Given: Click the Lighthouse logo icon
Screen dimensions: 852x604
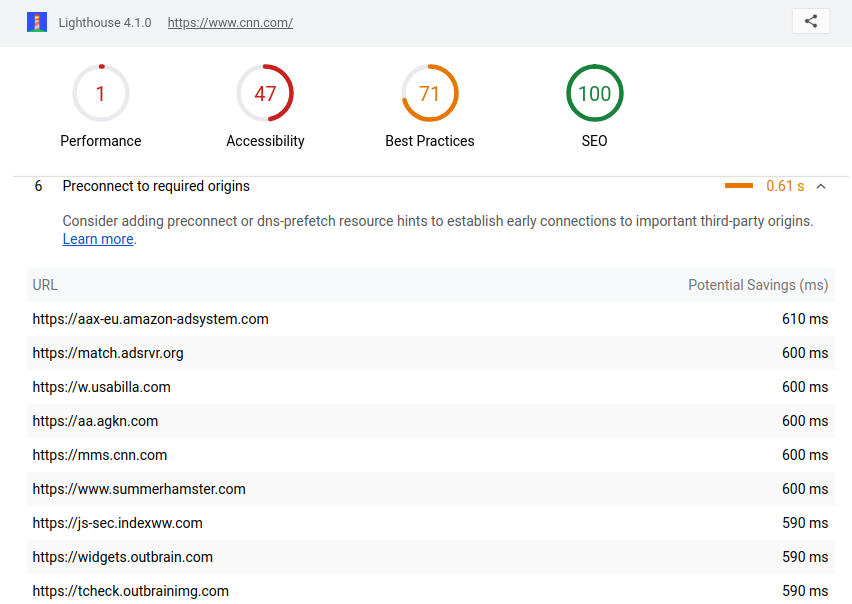Looking at the screenshot, I should tap(38, 20).
